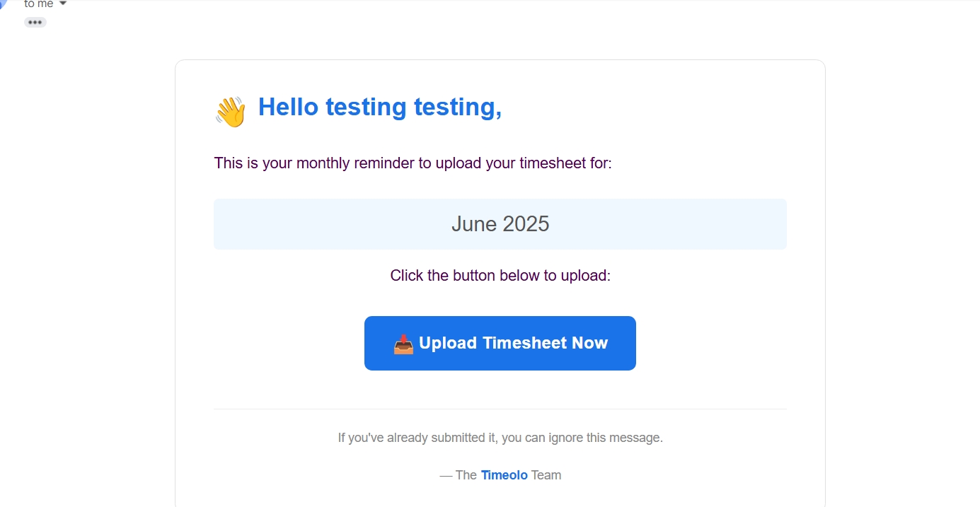Click the June 2025 month box
This screenshot has height=507, width=980.
(x=500, y=224)
